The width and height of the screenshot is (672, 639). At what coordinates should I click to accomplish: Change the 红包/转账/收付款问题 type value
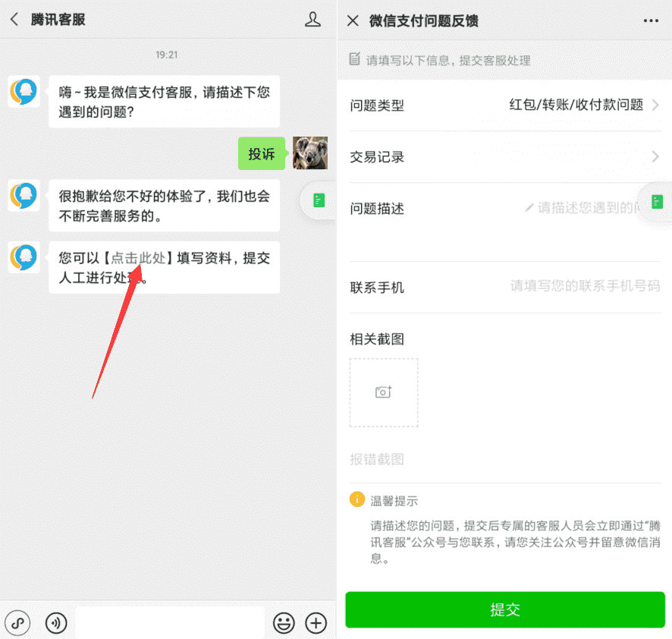[x=576, y=105]
